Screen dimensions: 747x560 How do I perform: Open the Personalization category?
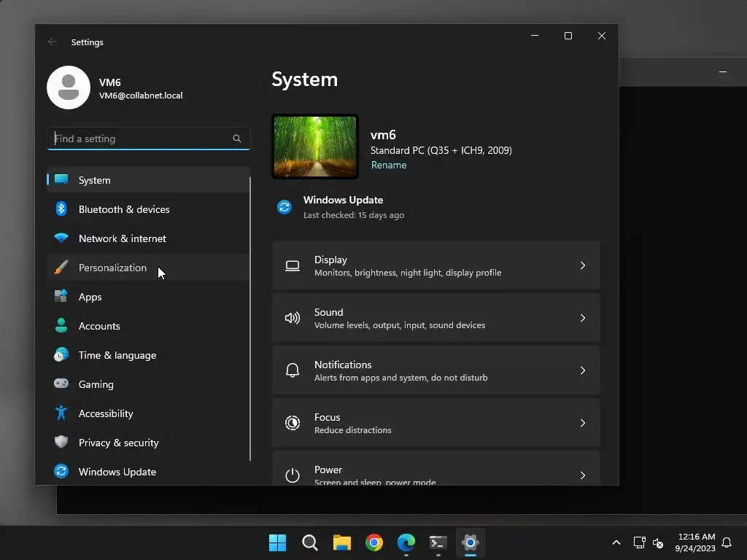[x=149, y=267]
